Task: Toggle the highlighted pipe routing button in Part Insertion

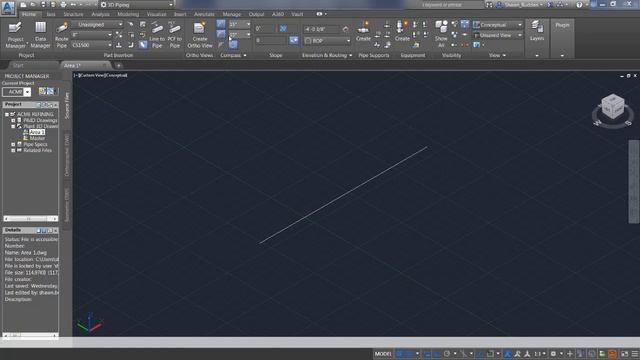Action: 143,45
